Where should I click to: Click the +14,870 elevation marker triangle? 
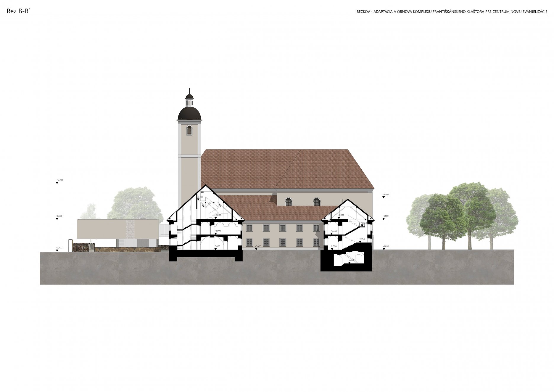pos(57,183)
